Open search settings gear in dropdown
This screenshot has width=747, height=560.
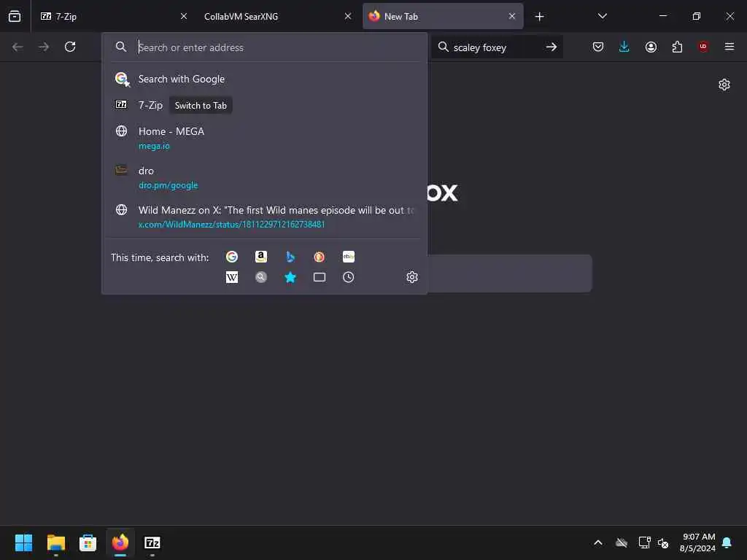click(412, 277)
